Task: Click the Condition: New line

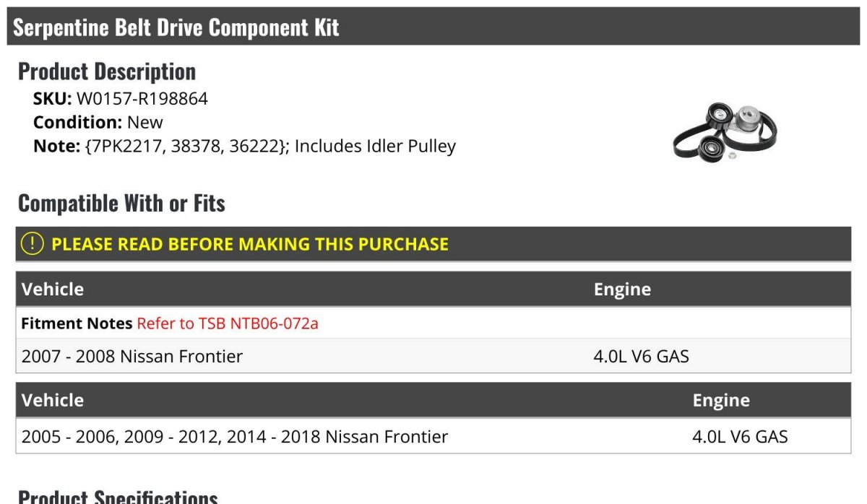Action: coord(98,123)
